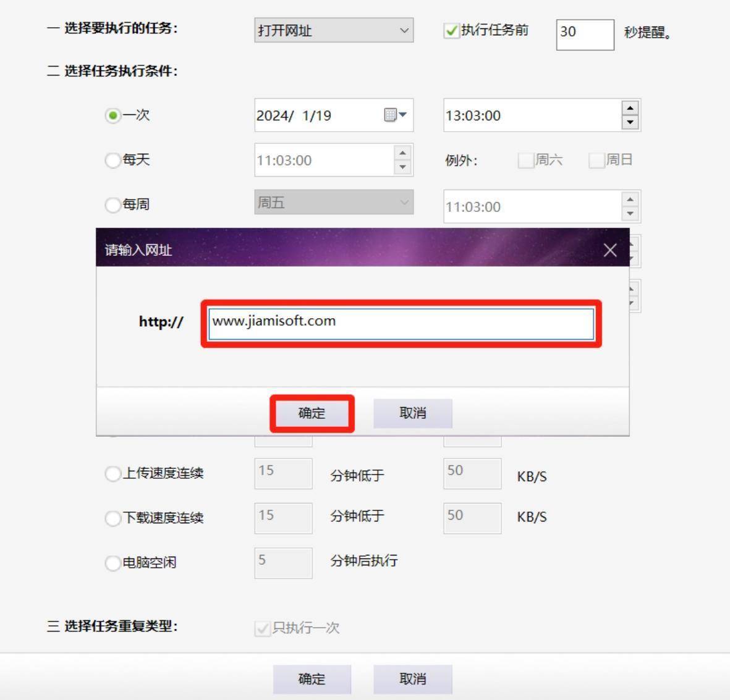This screenshot has height=700, width=730.
Task: Select the 每天 schedule option
Action: (112, 160)
